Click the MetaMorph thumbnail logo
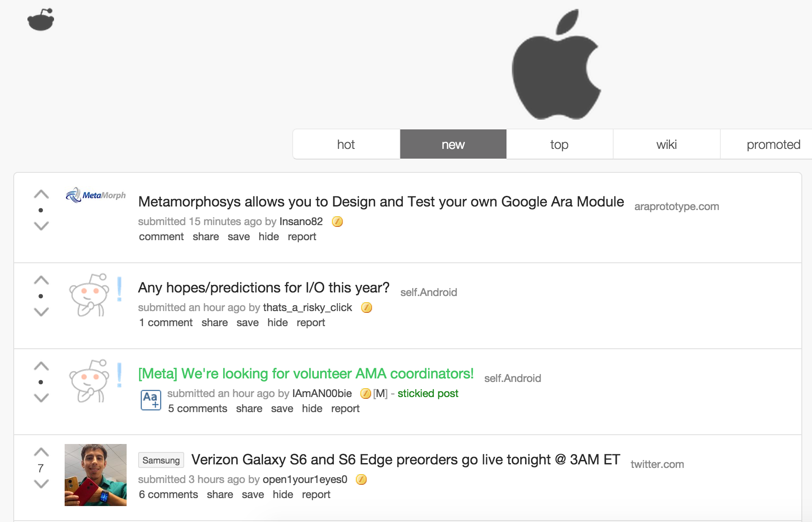Image resolution: width=812 pixels, height=522 pixels. pos(96,195)
